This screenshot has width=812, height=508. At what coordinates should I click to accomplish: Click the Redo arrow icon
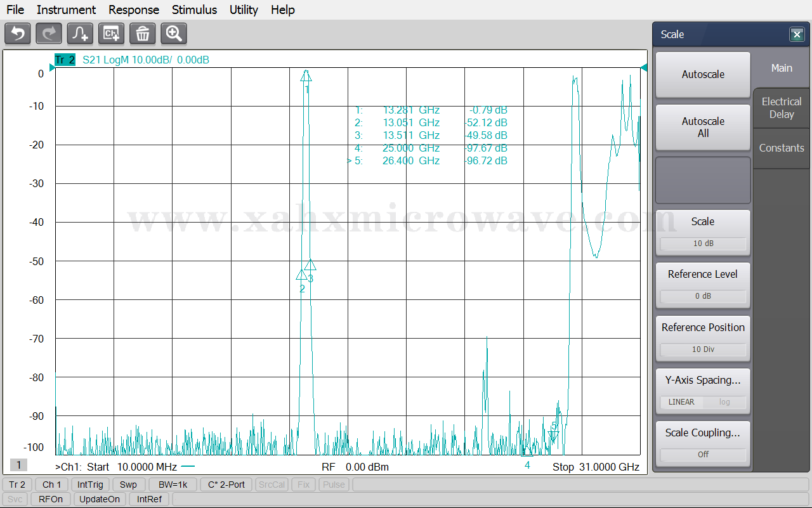click(49, 34)
